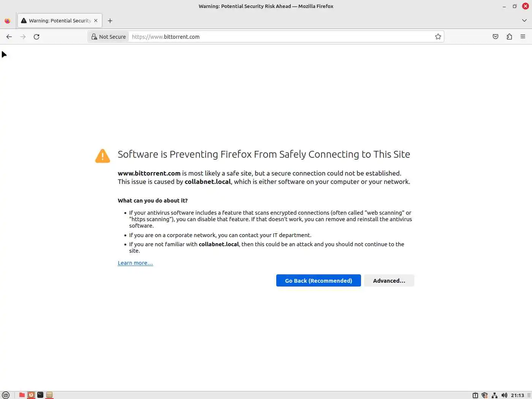Select the Warning: Potential Security tab
Viewport: 532px width, 399px height.
pyautogui.click(x=59, y=21)
